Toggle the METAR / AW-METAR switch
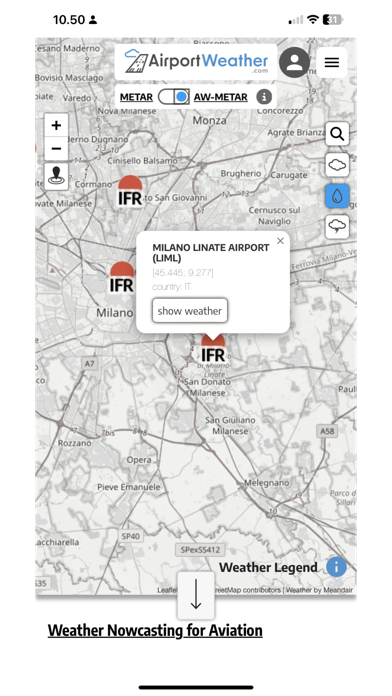 point(174,97)
